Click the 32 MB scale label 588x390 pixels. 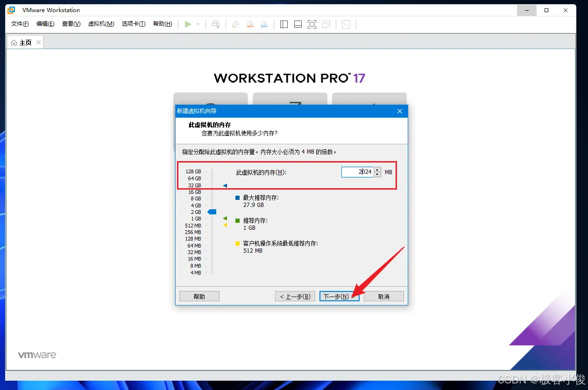[x=194, y=252]
